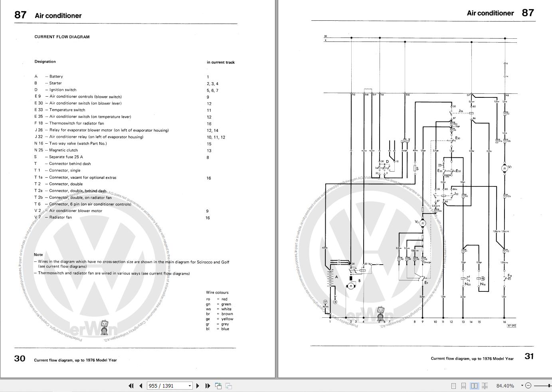552x392 pixels.
Task: Go to the previous page
Action: (141, 386)
